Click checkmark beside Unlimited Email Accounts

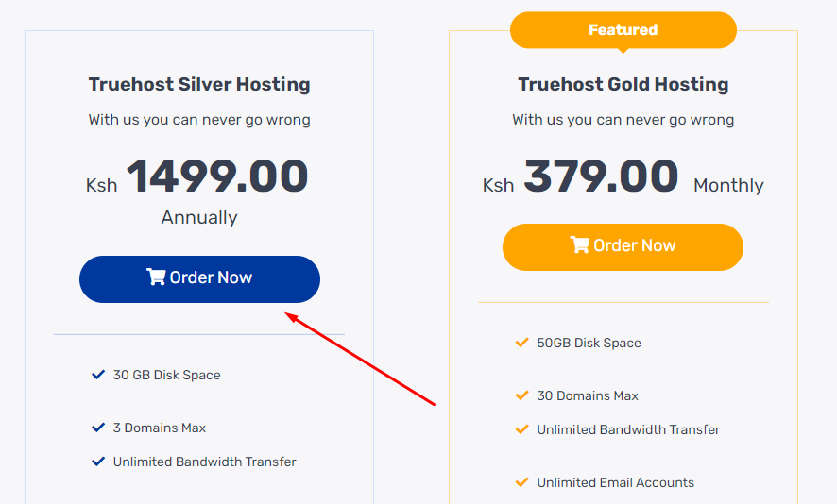[x=521, y=482]
